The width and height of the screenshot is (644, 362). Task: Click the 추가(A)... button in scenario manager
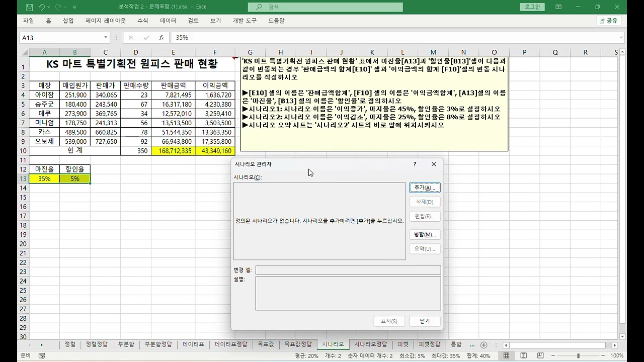pos(425,188)
